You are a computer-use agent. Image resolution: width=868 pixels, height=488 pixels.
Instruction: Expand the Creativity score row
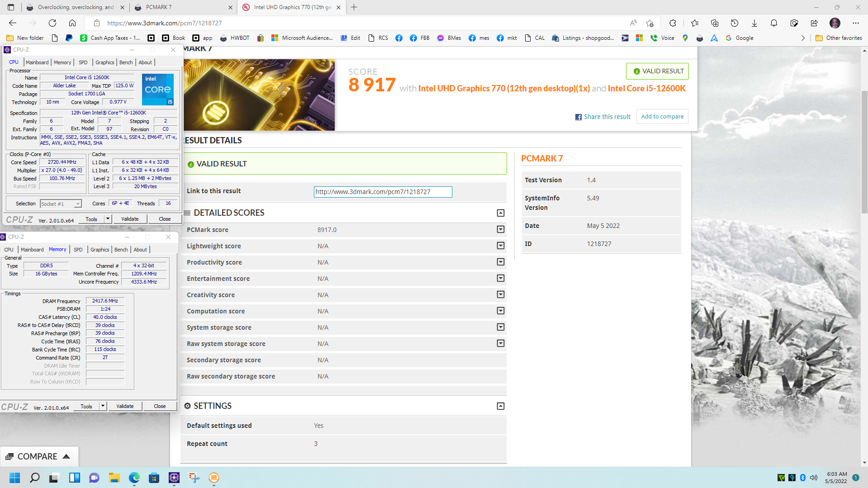pos(501,294)
